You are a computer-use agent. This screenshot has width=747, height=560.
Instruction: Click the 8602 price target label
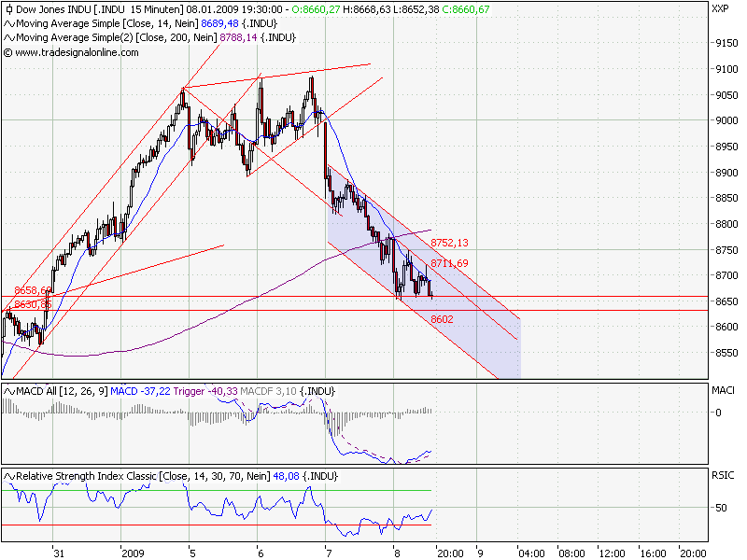point(442,319)
